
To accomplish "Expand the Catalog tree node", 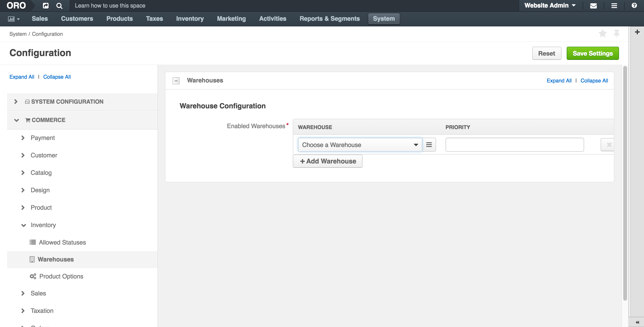I will pyautogui.click(x=23, y=173).
